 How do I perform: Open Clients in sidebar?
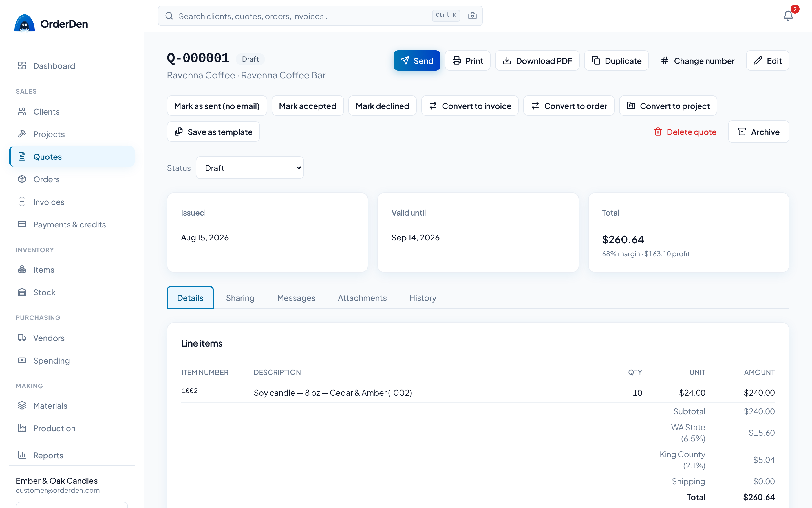72,111
